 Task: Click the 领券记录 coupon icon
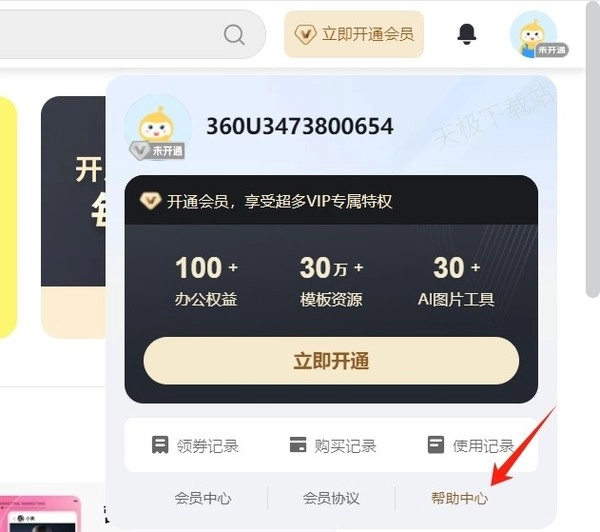pyautogui.click(x=160, y=445)
